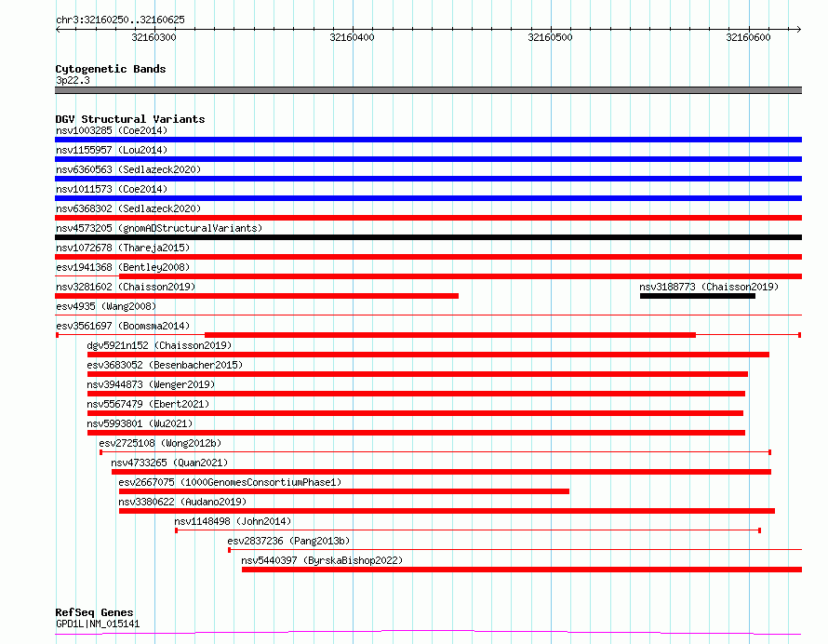Select nsv5567479 (Ebert2021) label
828x644 pixels.
[x=148, y=404]
